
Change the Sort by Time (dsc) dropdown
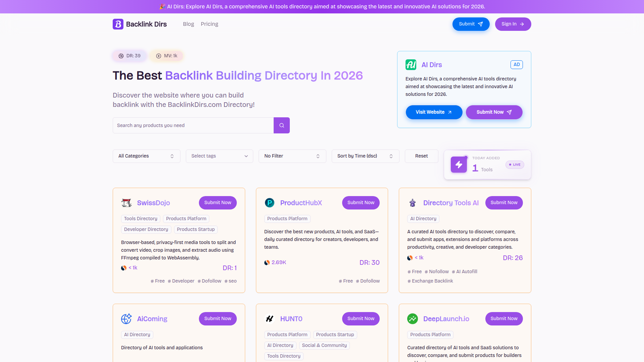point(365,156)
